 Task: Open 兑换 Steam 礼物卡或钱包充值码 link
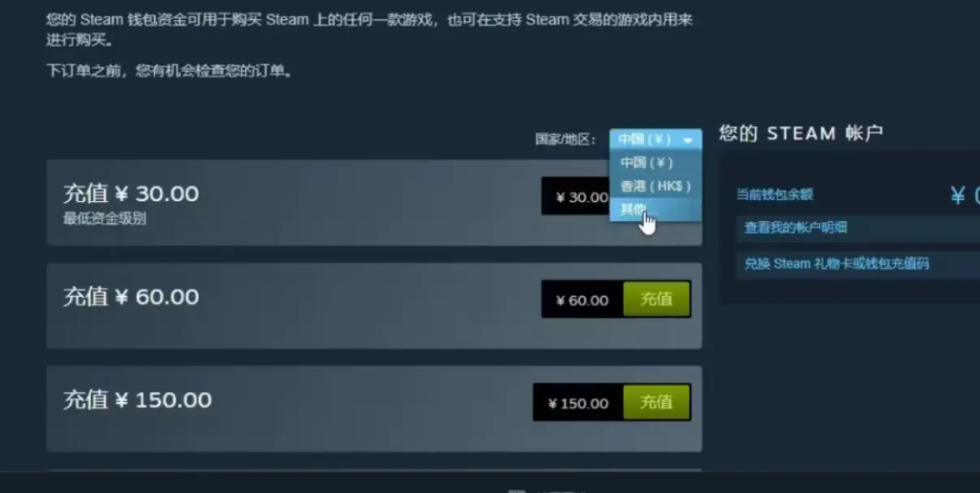click(836, 263)
